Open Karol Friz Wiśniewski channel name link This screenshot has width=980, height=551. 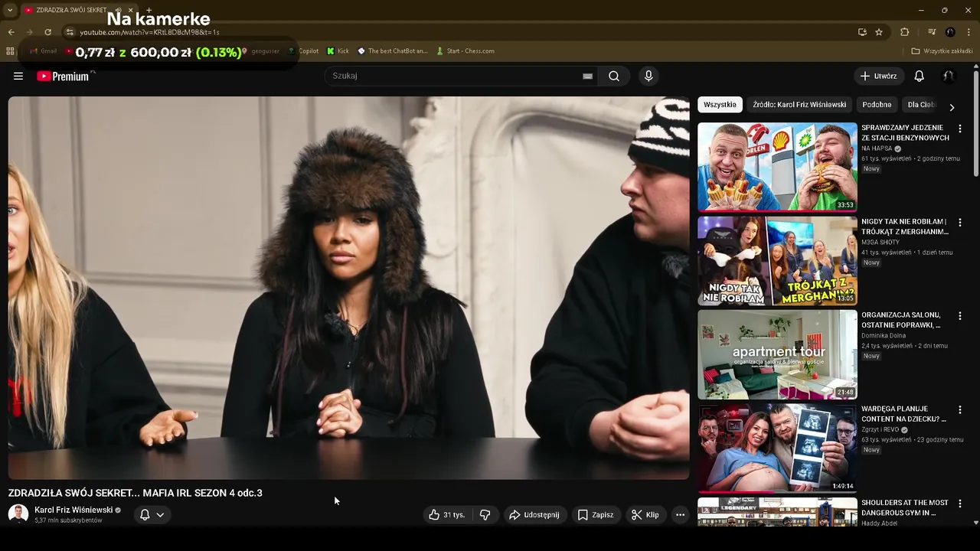[73, 510]
